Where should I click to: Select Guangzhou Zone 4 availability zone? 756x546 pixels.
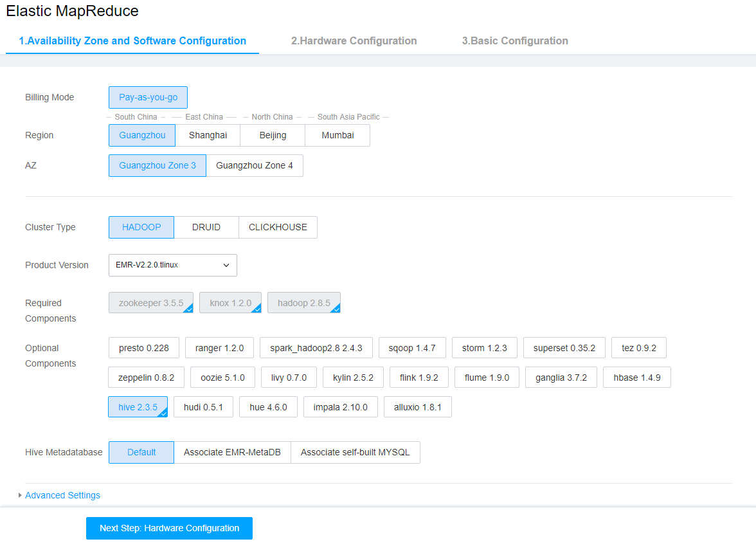[255, 165]
